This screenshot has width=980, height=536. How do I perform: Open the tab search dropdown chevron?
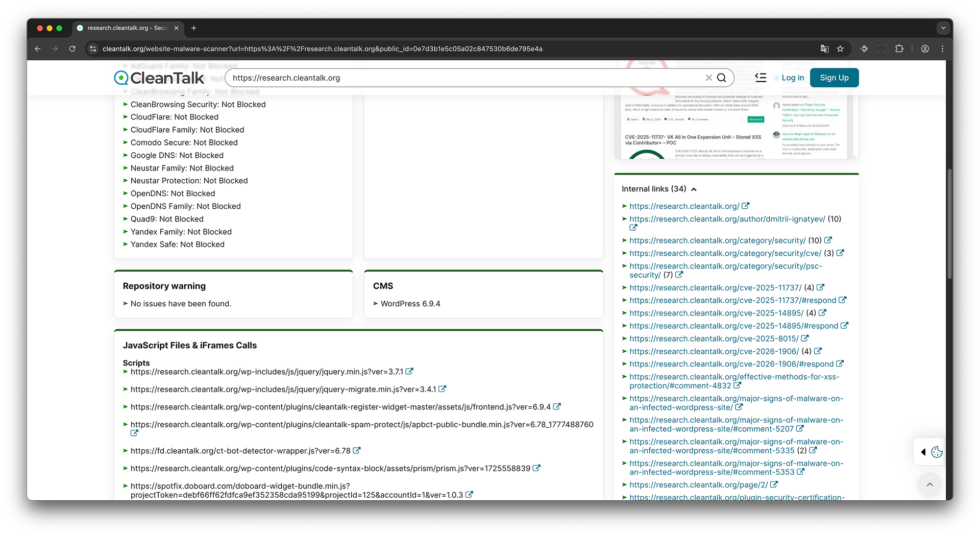[943, 28]
